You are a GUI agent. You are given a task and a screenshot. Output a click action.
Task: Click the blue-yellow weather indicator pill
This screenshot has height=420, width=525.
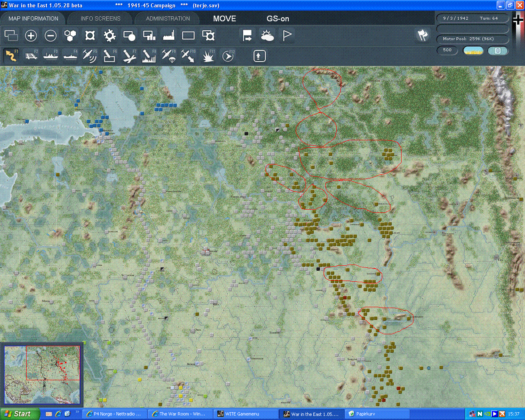click(473, 50)
